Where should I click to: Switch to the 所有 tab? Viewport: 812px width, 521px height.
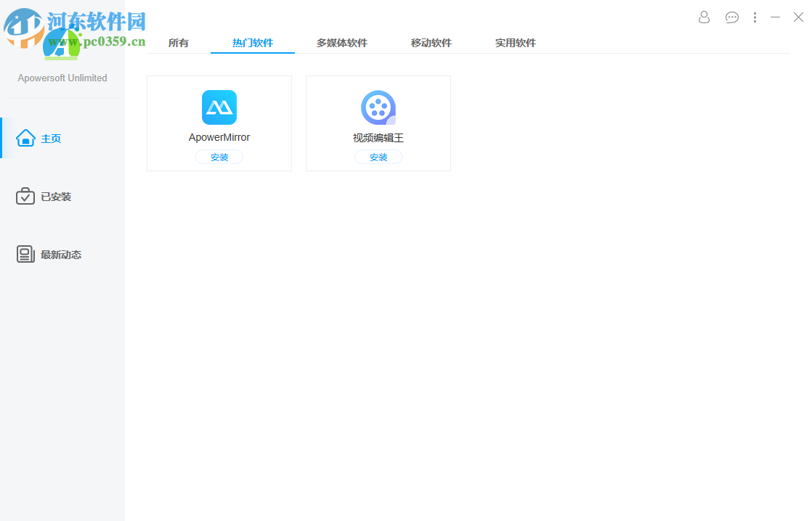coord(179,43)
